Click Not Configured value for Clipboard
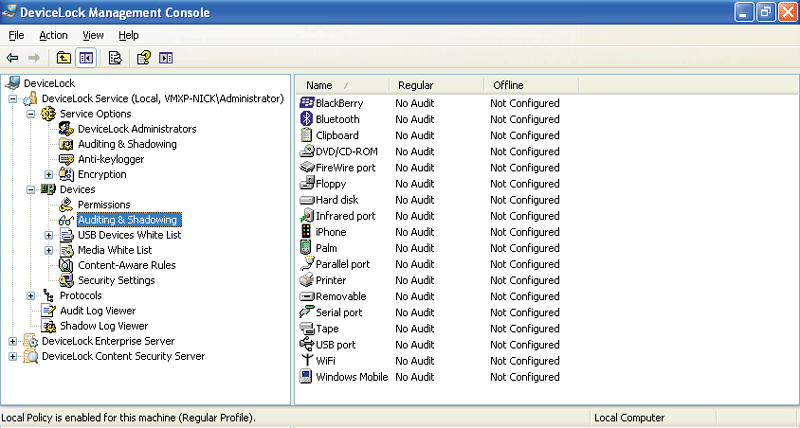 pyautogui.click(x=525, y=135)
